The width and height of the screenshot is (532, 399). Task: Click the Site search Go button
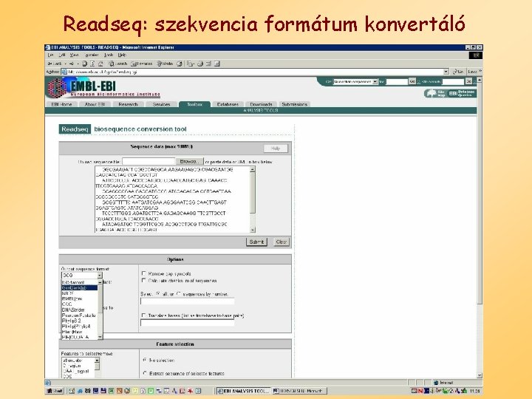468,81
